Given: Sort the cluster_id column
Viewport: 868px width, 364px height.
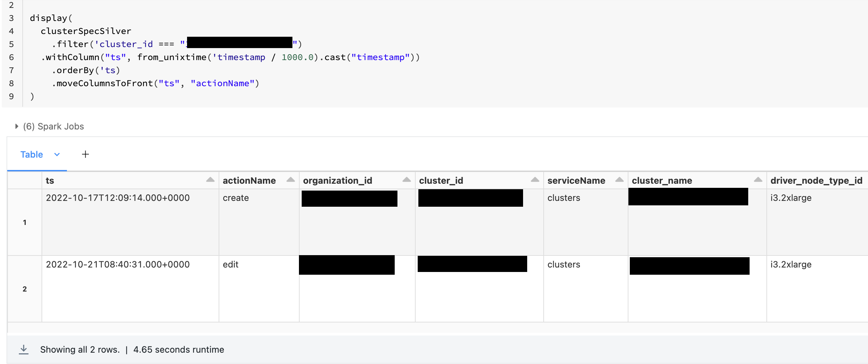Looking at the screenshot, I should 534,180.
